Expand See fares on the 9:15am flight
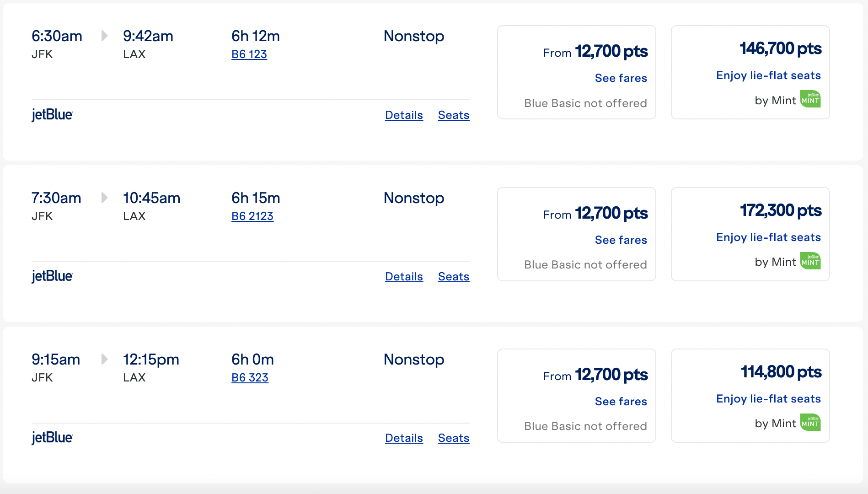The height and width of the screenshot is (494, 868). tap(621, 402)
